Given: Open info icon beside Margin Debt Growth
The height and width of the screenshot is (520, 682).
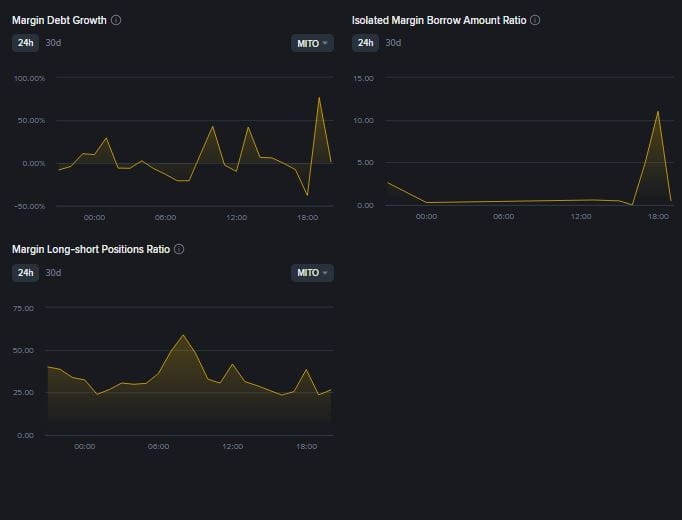Looking at the screenshot, I should pos(116,20).
